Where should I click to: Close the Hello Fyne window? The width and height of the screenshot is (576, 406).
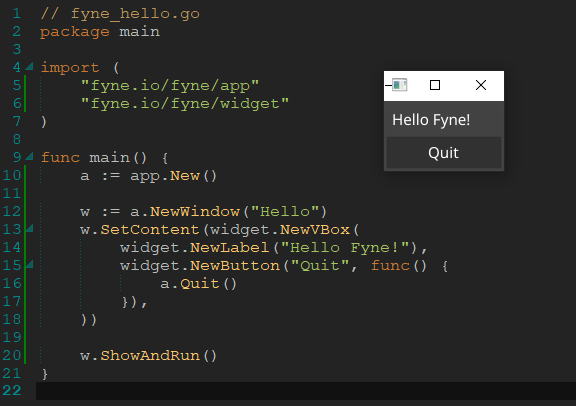click(481, 85)
